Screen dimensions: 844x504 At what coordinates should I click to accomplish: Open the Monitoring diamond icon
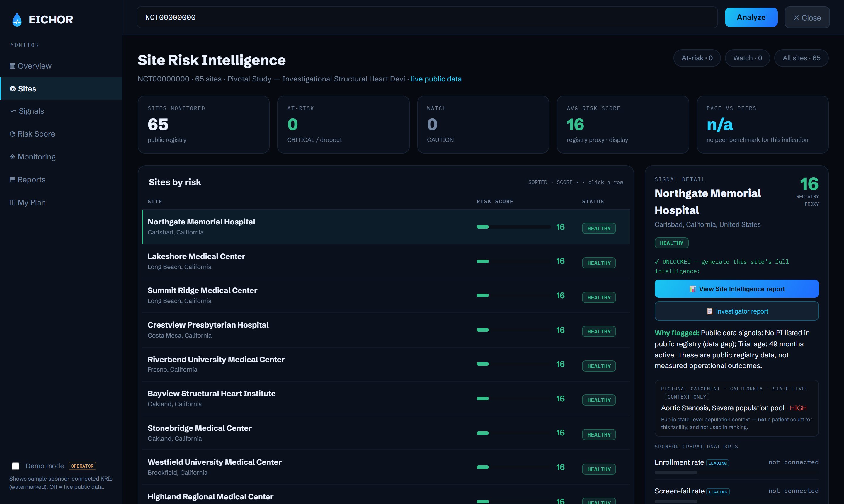pos(13,156)
